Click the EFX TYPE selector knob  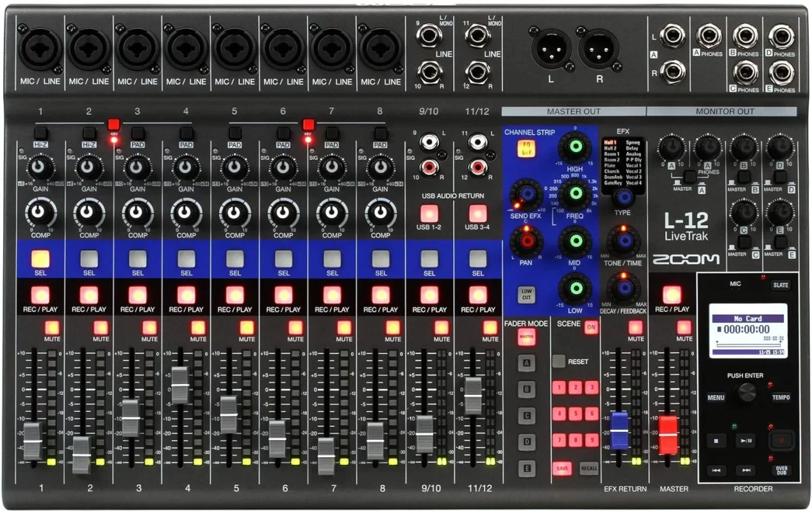tap(623, 198)
